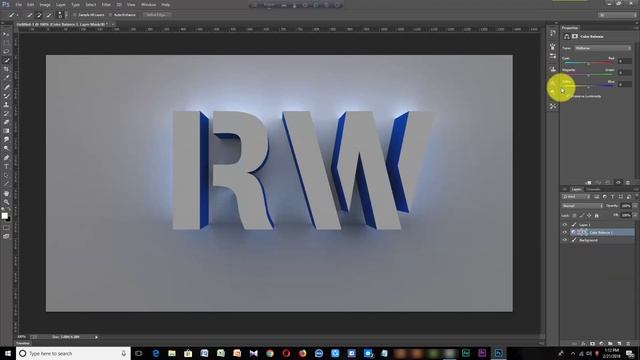Screen dimensions: 640x360
Task: Select the Gradient tool
Action: click(6, 131)
